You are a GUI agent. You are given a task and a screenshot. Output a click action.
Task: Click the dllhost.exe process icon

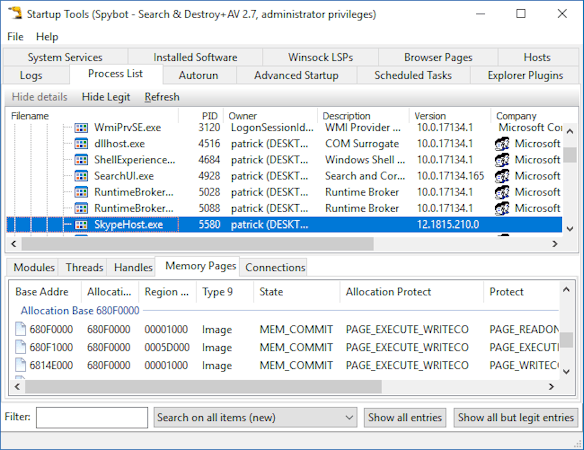pos(81,144)
